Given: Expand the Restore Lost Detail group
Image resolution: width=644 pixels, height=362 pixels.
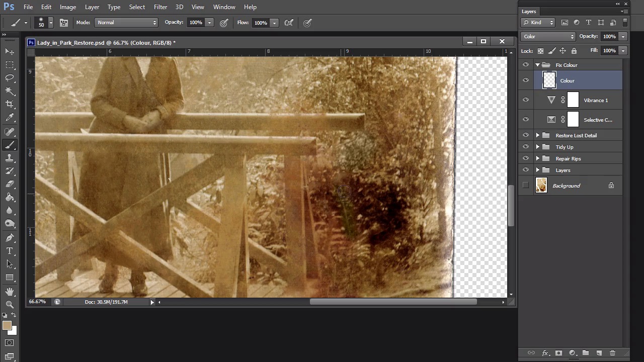Looking at the screenshot, I should click(537, 135).
